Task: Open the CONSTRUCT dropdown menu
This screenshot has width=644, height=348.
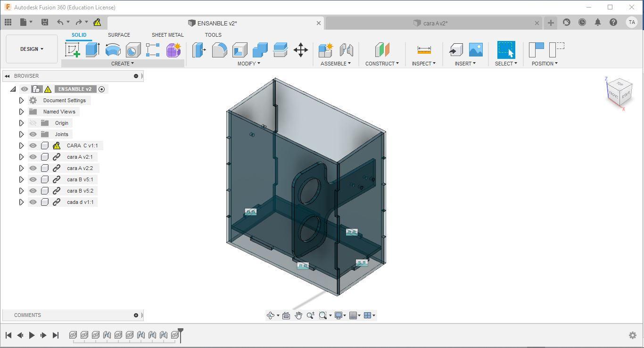Action: (382, 64)
